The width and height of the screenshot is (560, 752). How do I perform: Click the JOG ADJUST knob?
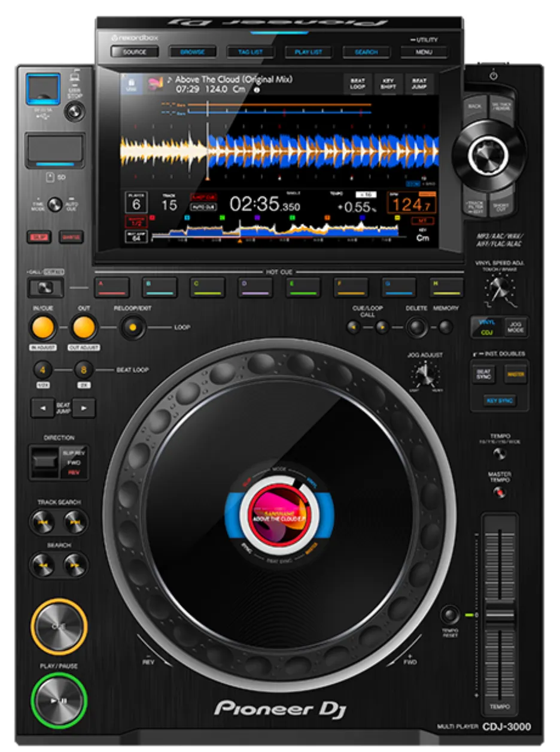pos(424,375)
